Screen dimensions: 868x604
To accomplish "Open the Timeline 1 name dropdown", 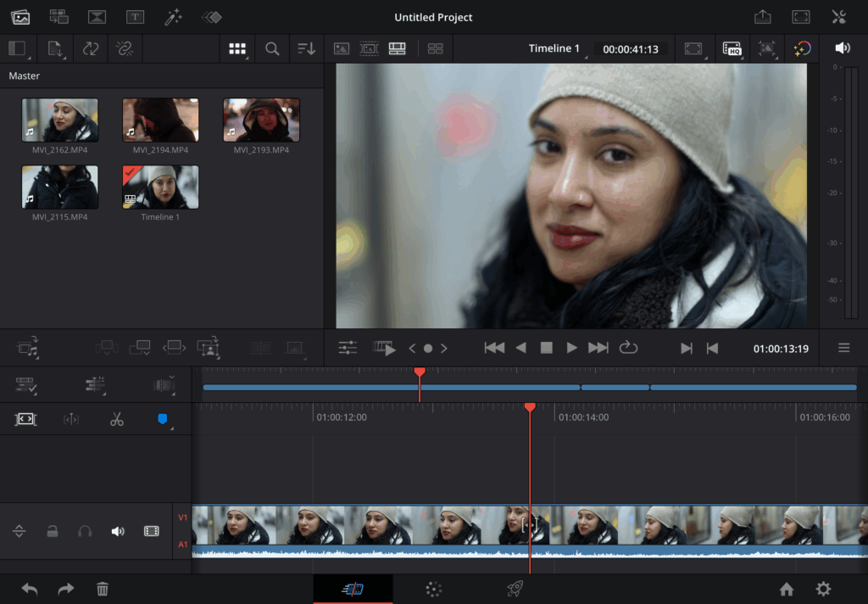I will [554, 49].
